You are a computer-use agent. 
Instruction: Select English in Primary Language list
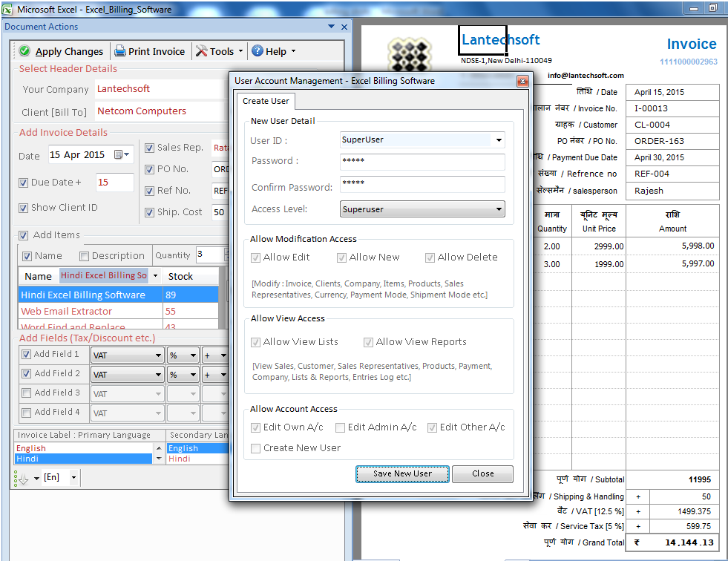pyautogui.click(x=84, y=448)
